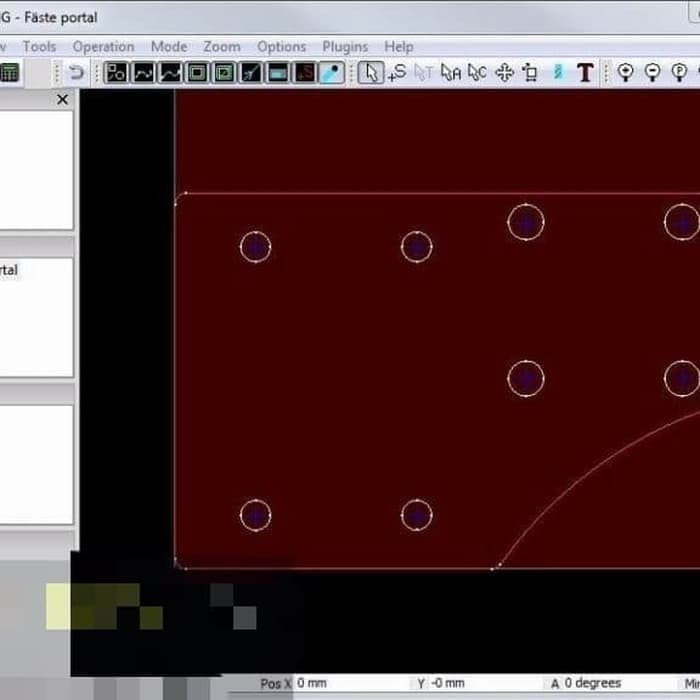
Task: Click the arrow A selection tool
Action: pos(450,72)
